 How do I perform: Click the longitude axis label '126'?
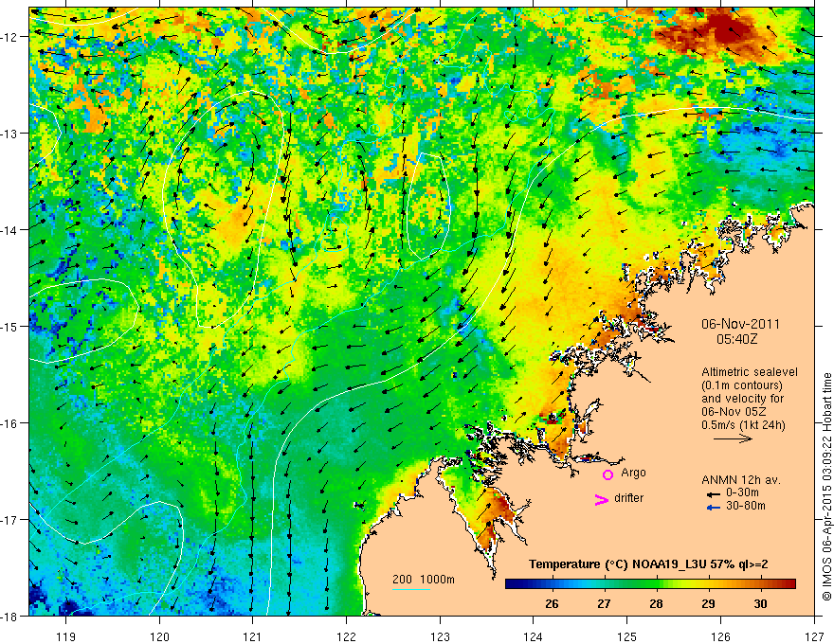[720, 636]
